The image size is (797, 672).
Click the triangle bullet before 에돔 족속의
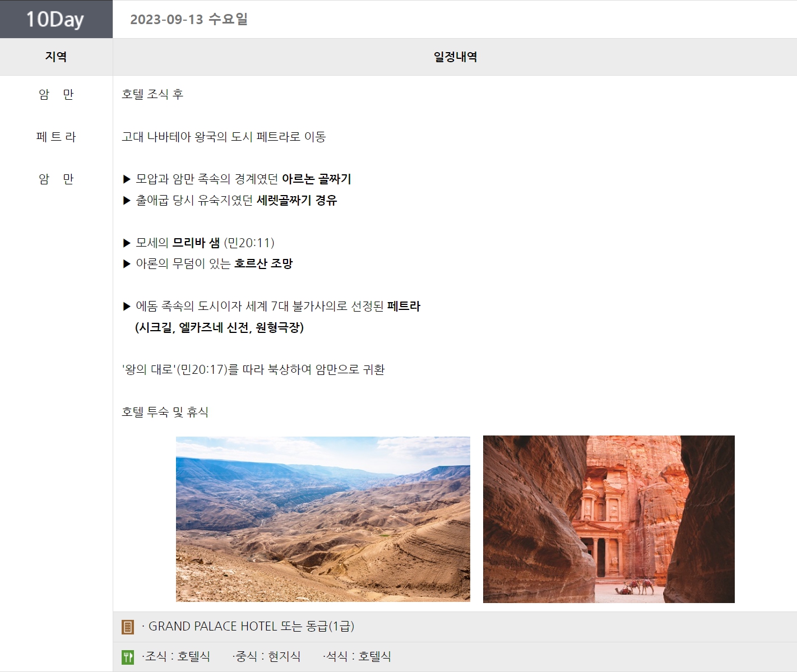click(127, 307)
